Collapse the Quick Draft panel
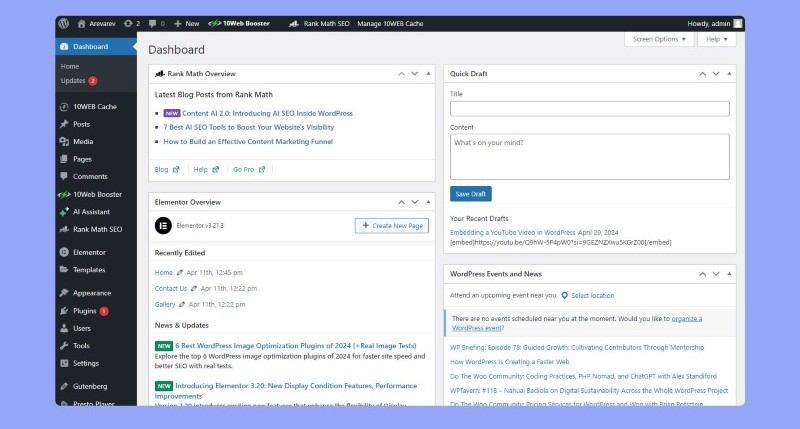Screen dimensions: 800x429 pos(729,74)
